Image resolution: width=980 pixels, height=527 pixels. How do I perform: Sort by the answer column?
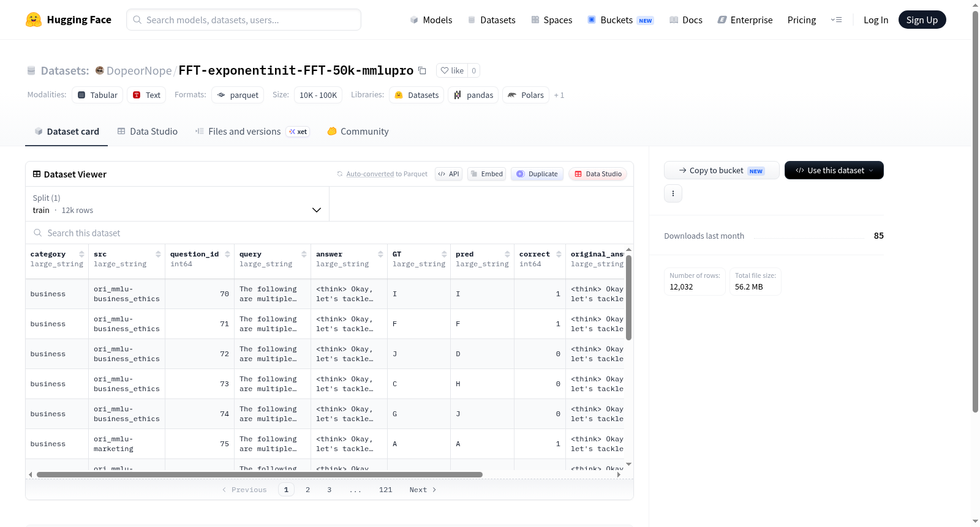[x=380, y=254]
